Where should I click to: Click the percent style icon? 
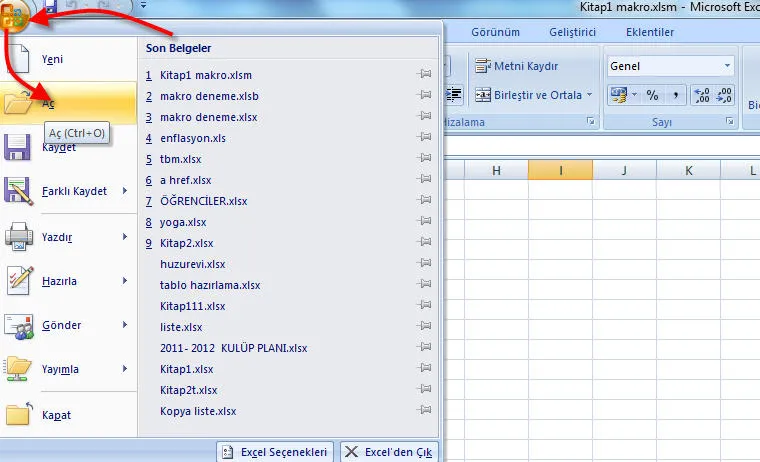tap(652, 95)
